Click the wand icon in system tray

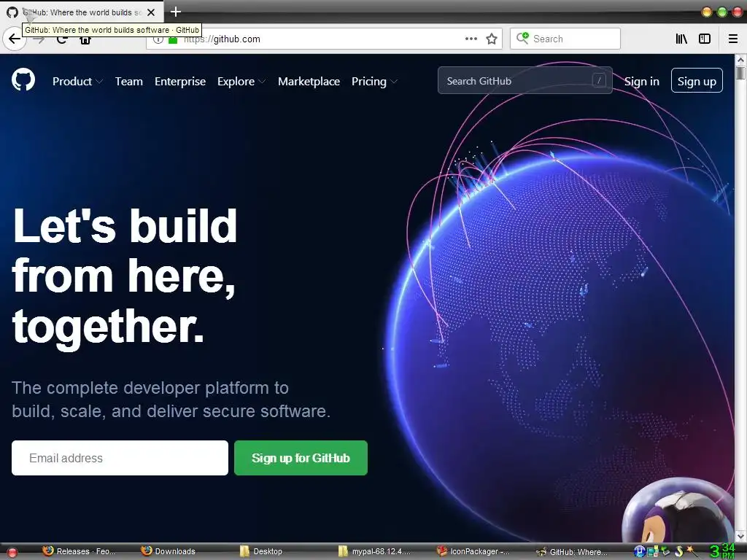692,551
